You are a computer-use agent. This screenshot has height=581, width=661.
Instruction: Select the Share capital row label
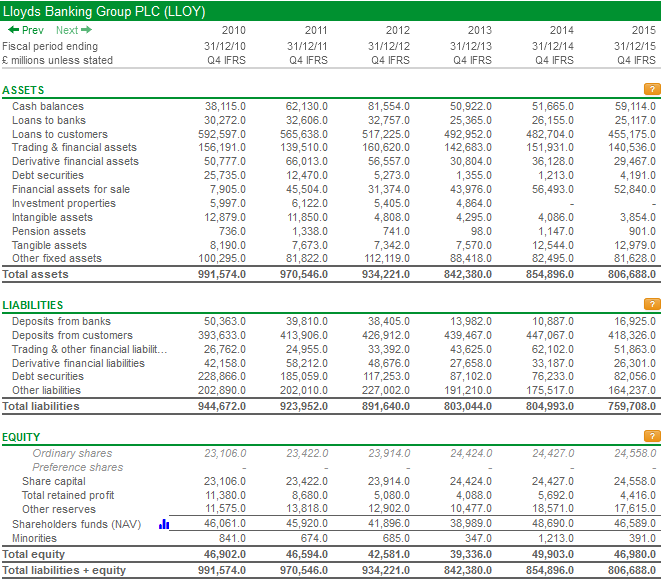click(x=54, y=481)
